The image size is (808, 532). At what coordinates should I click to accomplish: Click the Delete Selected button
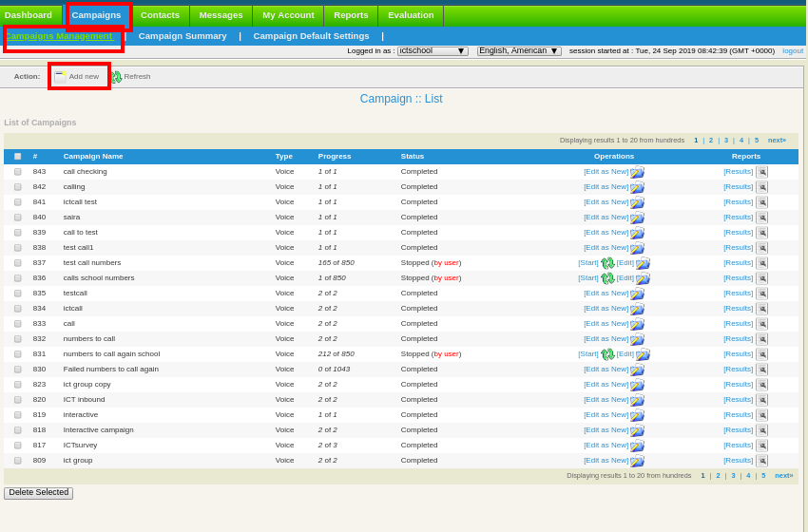(39, 493)
